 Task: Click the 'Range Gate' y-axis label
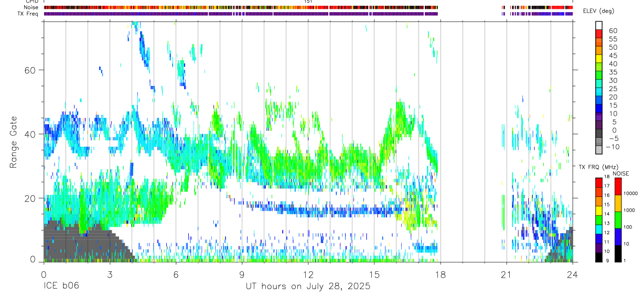pyautogui.click(x=14, y=143)
